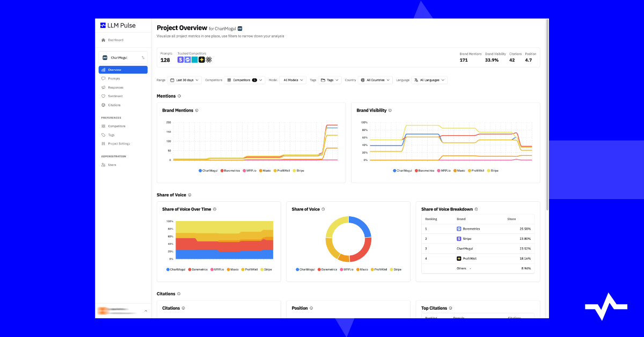Click the Sentiment heart icon
The image size is (644, 337).
pyautogui.click(x=103, y=96)
